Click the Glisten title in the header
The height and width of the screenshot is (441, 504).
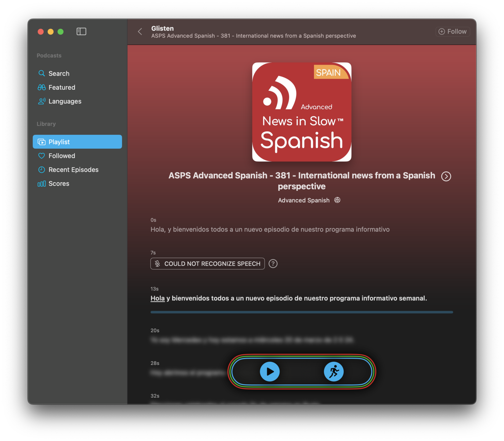162,28
